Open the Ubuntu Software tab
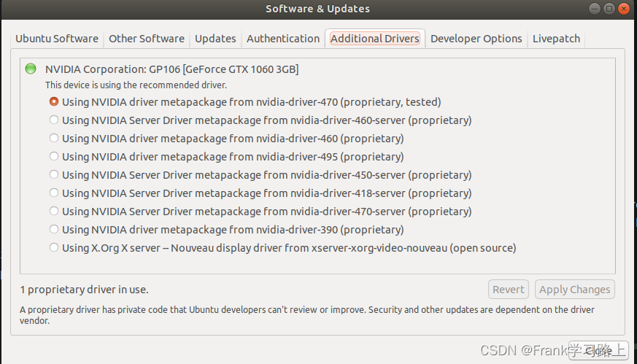637x364 pixels. [x=57, y=39]
